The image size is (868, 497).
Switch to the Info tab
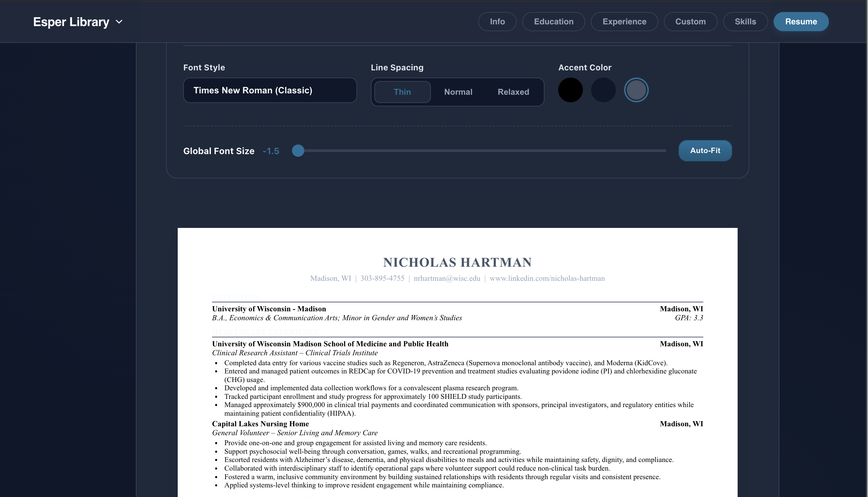pos(497,21)
